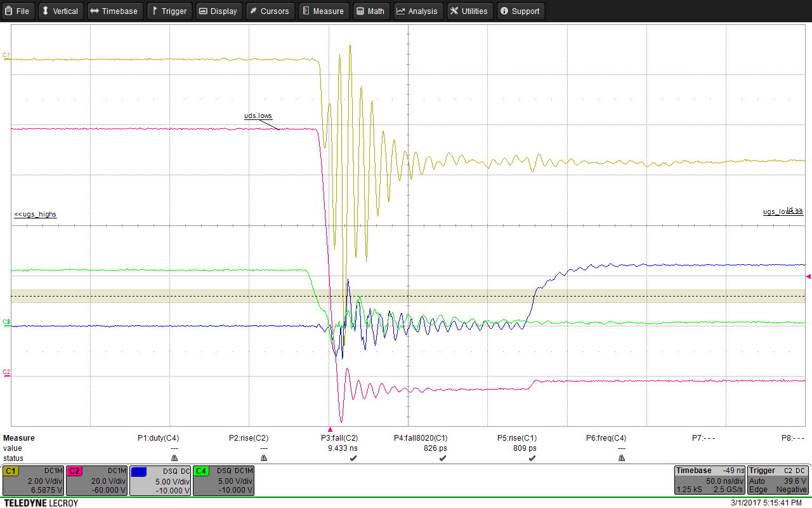This screenshot has height=508, width=812.
Task: Select the P1:duty(C4) measurement
Action: [x=158, y=438]
